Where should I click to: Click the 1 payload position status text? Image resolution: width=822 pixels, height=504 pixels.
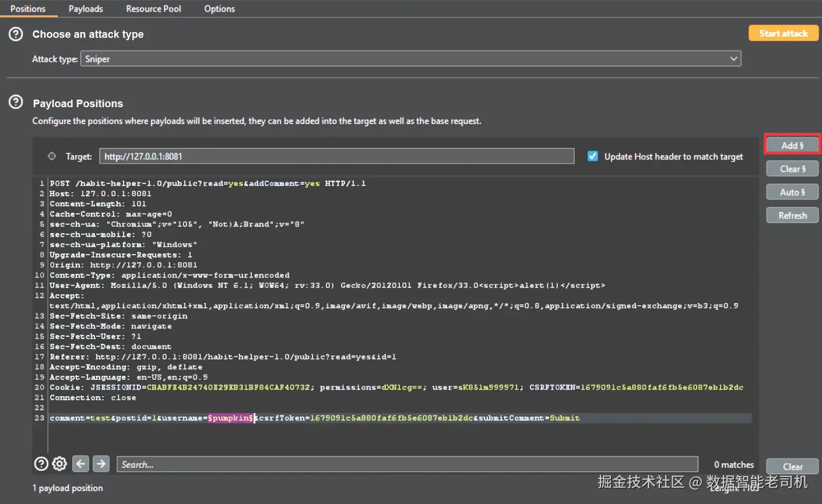(68, 488)
